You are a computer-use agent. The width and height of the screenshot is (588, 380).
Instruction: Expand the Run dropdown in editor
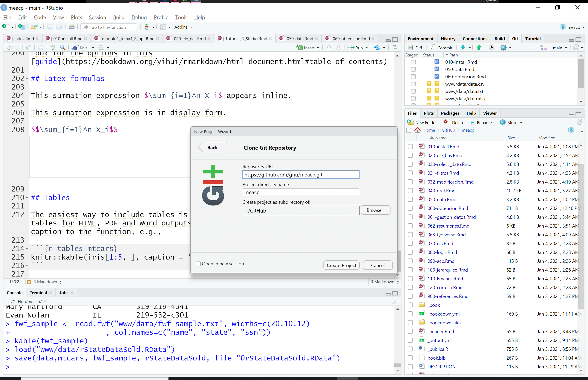(366, 48)
